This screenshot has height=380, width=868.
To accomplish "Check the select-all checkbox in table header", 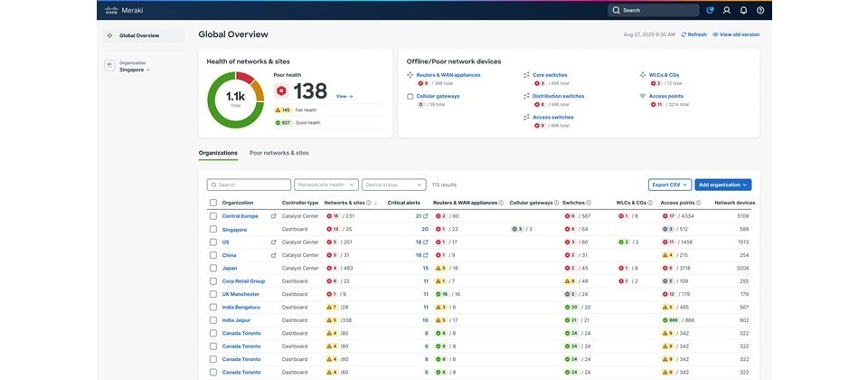I will (213, 203).
